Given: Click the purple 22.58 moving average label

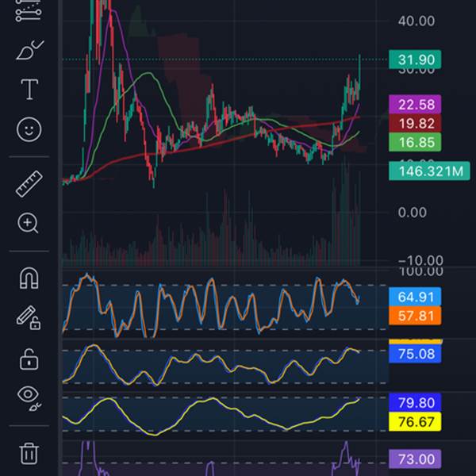Looking at the screenshot, I should (x=415, y=105).
